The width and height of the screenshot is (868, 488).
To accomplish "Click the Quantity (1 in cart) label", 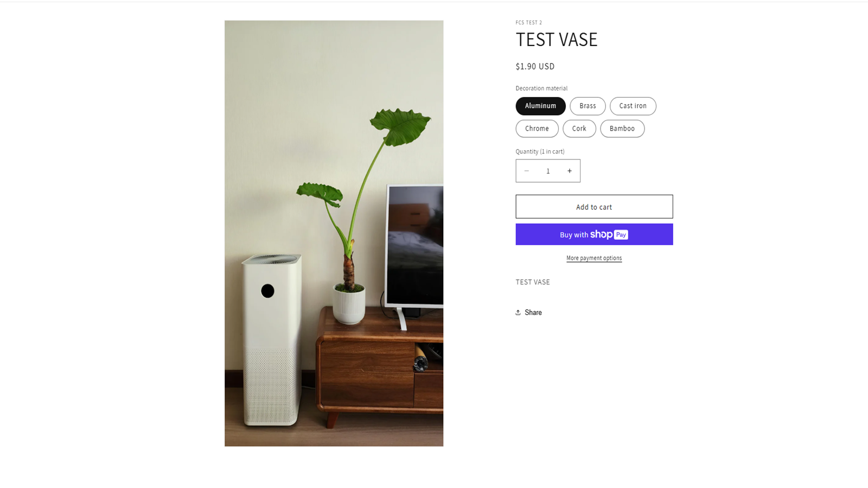I will tap(540, 151).
